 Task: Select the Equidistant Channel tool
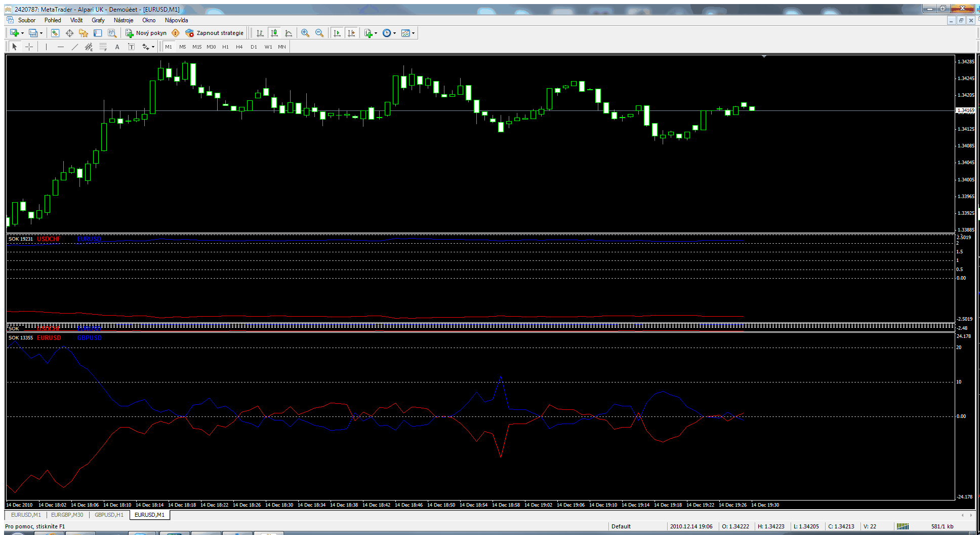click(x=89, y=47)
